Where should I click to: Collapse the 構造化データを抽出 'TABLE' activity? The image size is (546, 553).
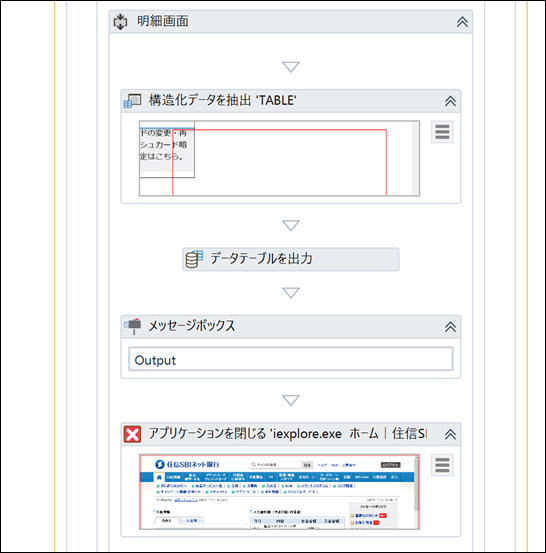pyautogui.click(x=450, y=101)
